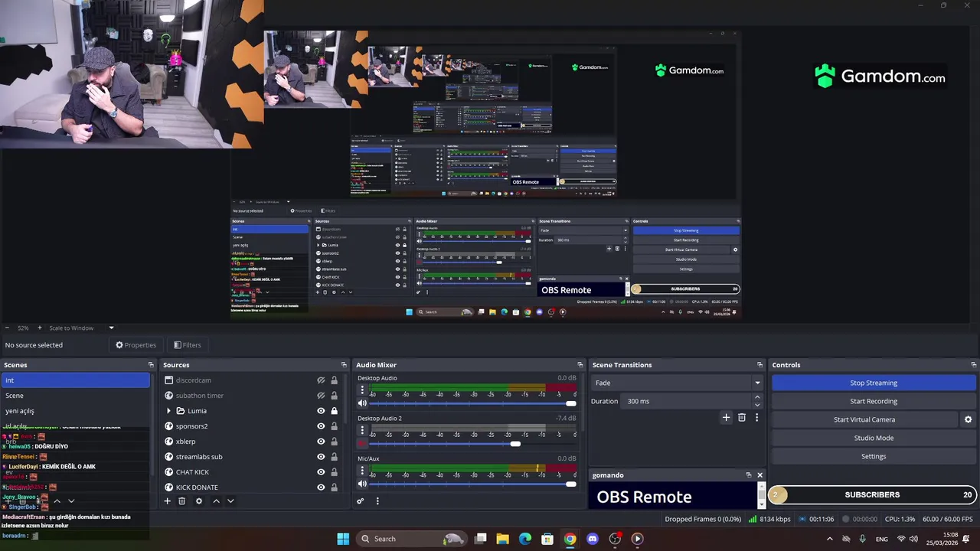This screenshot has height=551, width=980.
Task: Hide the sponsors2 source
Action: coord(321,426)
